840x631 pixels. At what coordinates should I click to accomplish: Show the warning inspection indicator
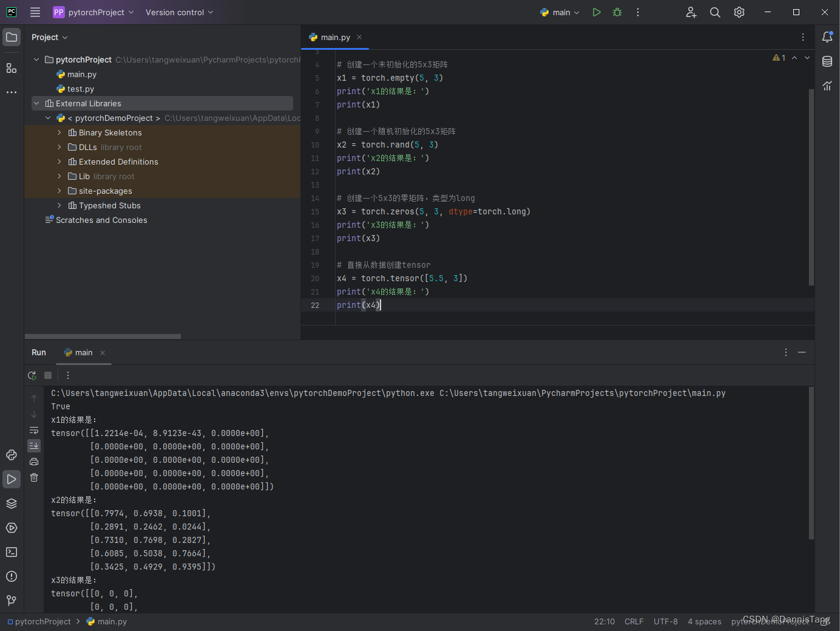779,58
